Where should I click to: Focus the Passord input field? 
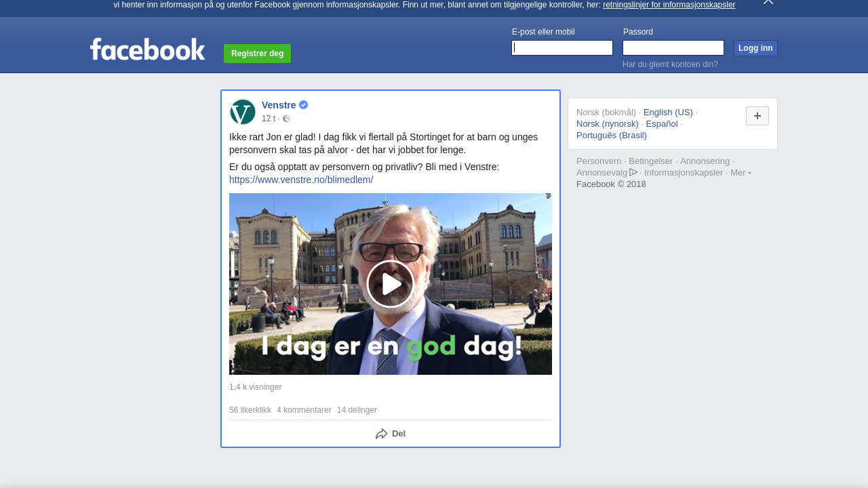[673, 47]
